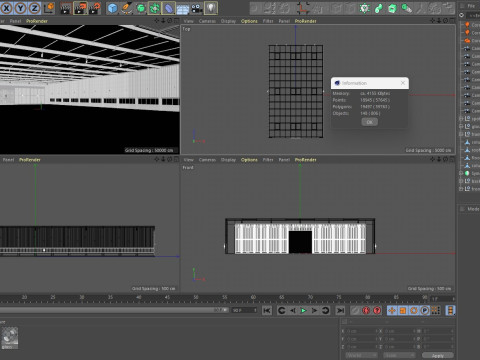Open the World coordinate-space dropdown
The height and width of the screenshot is (360, 480).
coord(361,356)
